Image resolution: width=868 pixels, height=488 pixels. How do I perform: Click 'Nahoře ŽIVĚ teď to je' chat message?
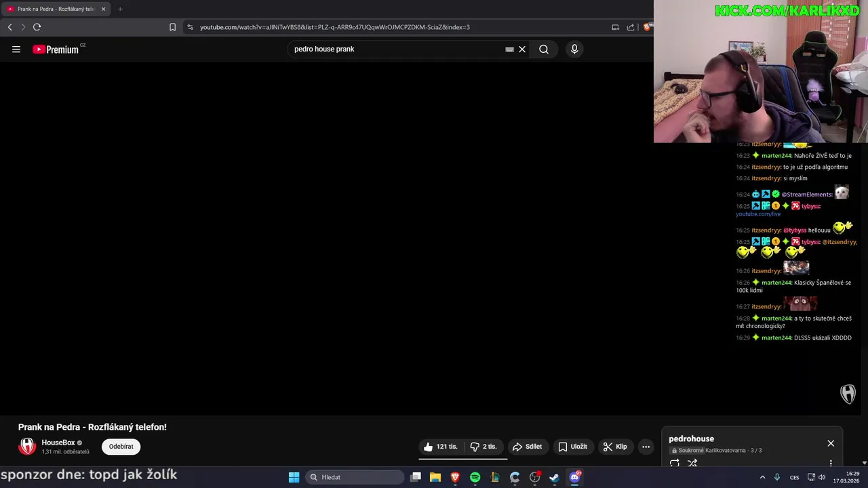(823, 156)
